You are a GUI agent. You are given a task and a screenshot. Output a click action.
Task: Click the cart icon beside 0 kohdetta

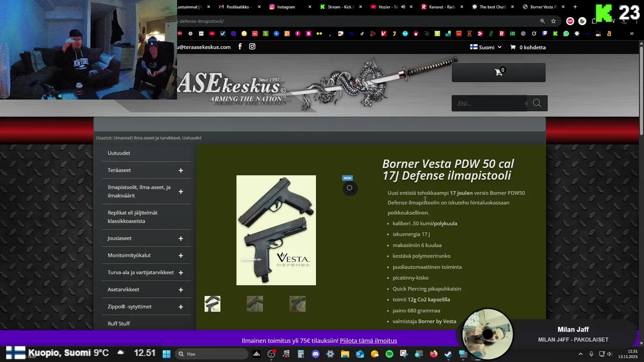pyautogui.click(x=513, y=47)
